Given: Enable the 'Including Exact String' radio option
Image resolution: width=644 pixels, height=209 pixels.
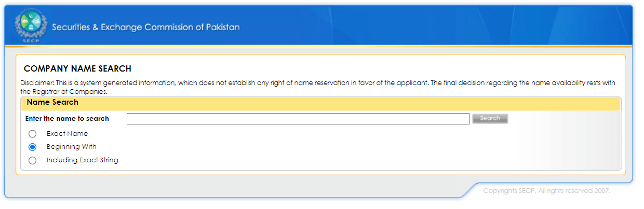Looking at the screenshot, I should pyautogui.click(x=33, y=160).
